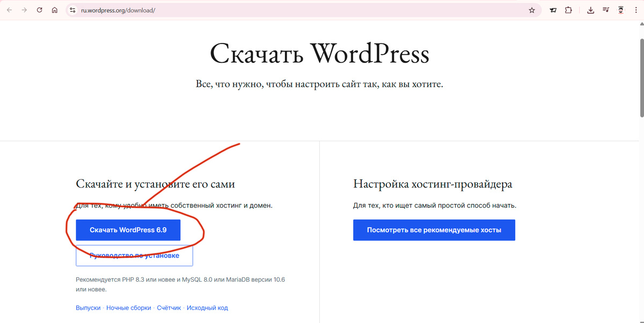Open the Счётчик link
This screenshot has width=644, height=323.
pyautogui.click(x=169, y=308)
